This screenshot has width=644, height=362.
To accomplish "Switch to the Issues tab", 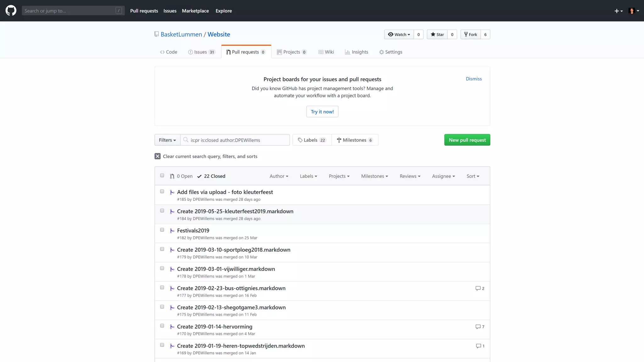I will (x=201, y=52).
